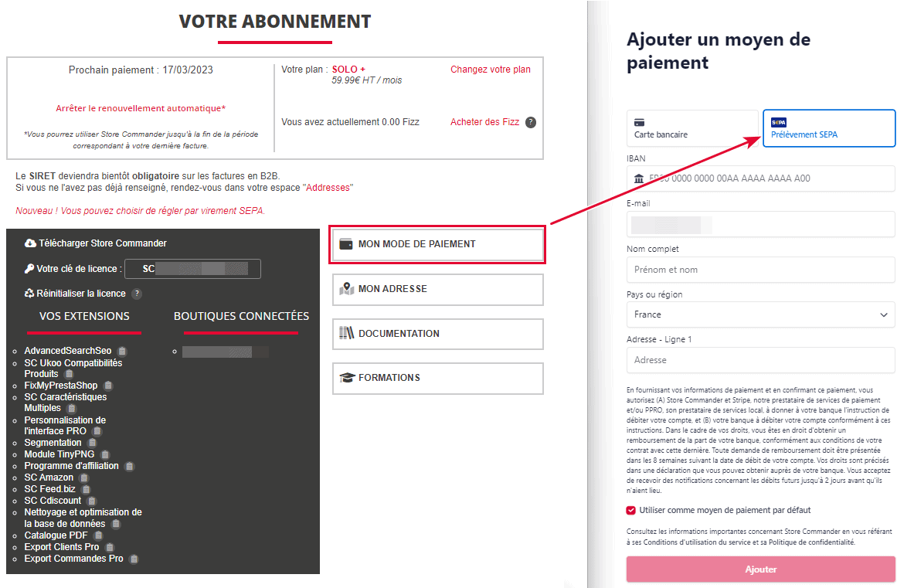Image resolution: width=914 pixels, height=588 pixels.
Task: Click the clipboard icon beside AdvancedSearchSeo
Action: pyautogui.click(x=122, y=351)
